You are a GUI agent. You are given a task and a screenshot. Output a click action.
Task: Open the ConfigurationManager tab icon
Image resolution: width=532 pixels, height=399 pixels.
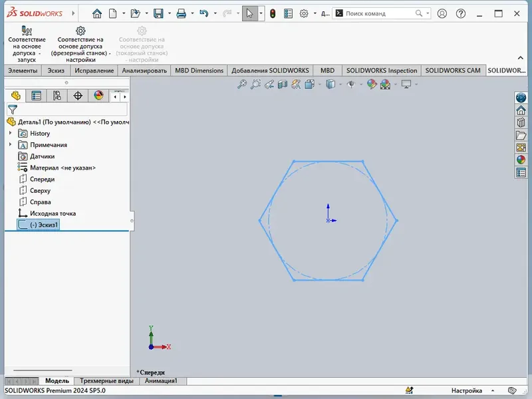coord(57,96)
